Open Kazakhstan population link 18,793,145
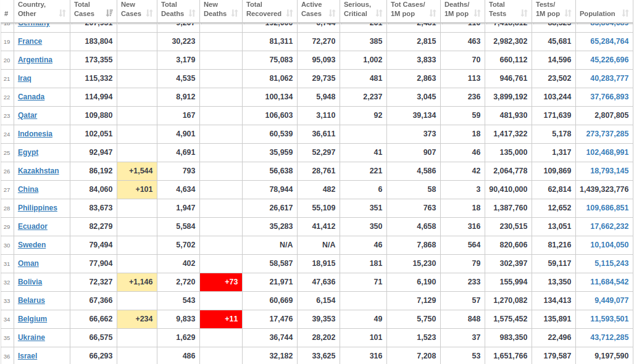The height and width of the screenshot is (364, 634). tap(609, 171)
